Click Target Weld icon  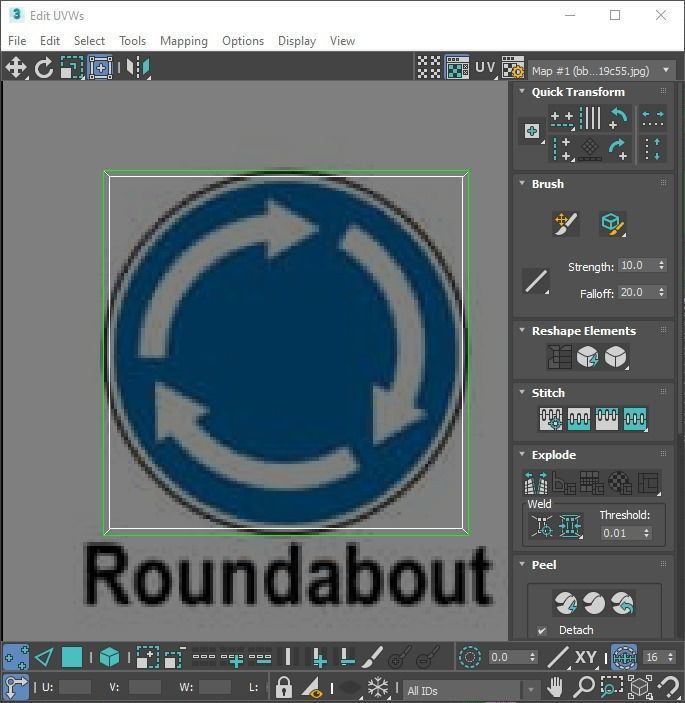point(542,526)
